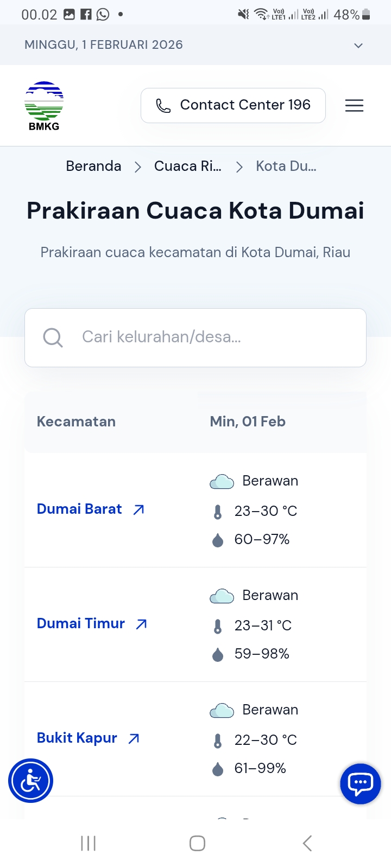Open Cuaca Ri... breadcrumb
The width and height of the screenshot is (391, 868).
tap(188, 166)
